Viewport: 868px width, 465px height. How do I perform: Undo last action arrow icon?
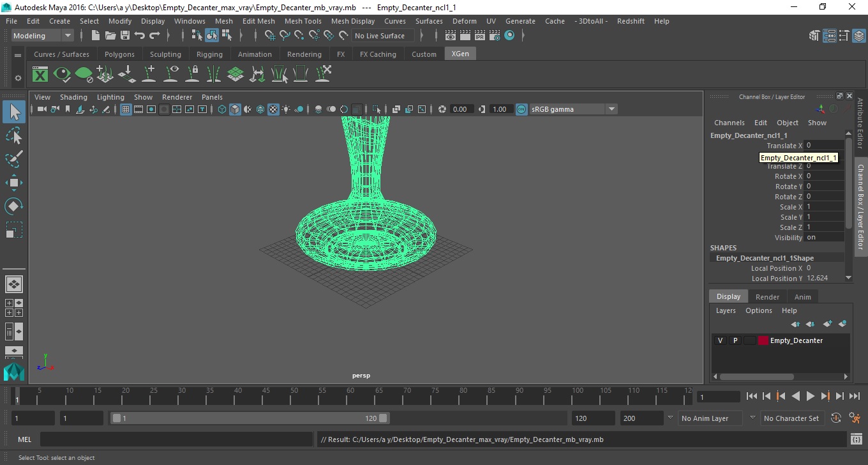click(140, 36)
